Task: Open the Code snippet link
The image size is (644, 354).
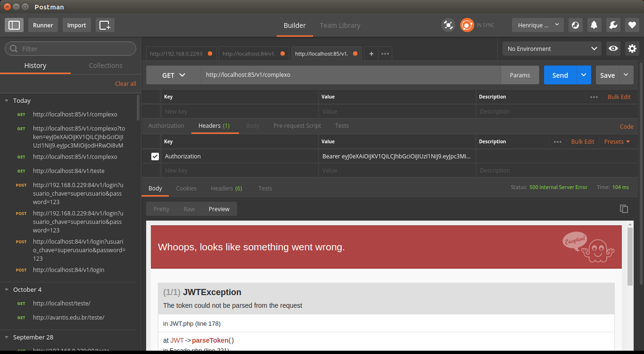Action: [x=627, y=126]
